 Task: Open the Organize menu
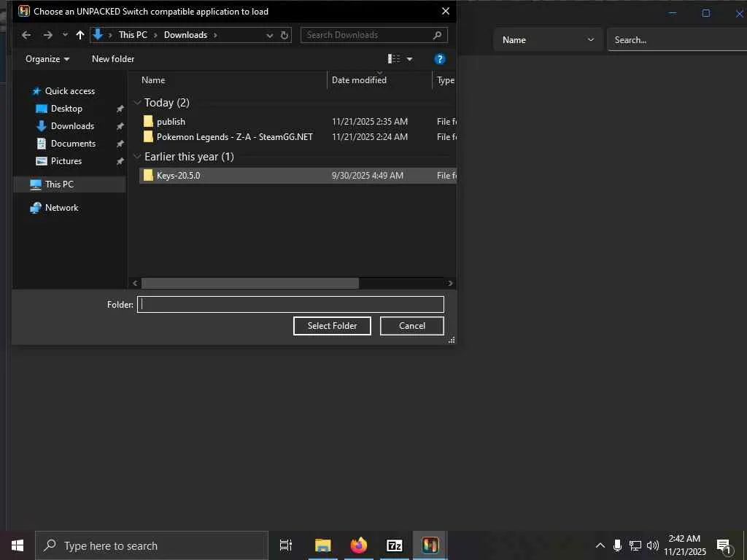(47, 59)
